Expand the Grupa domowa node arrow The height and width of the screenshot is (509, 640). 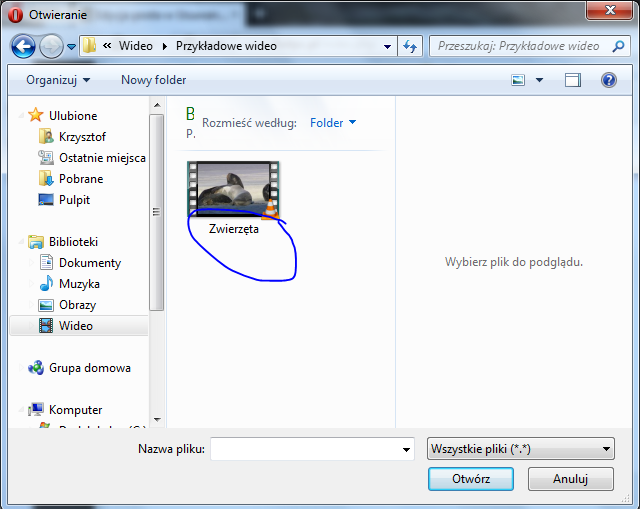coord(21,368)
